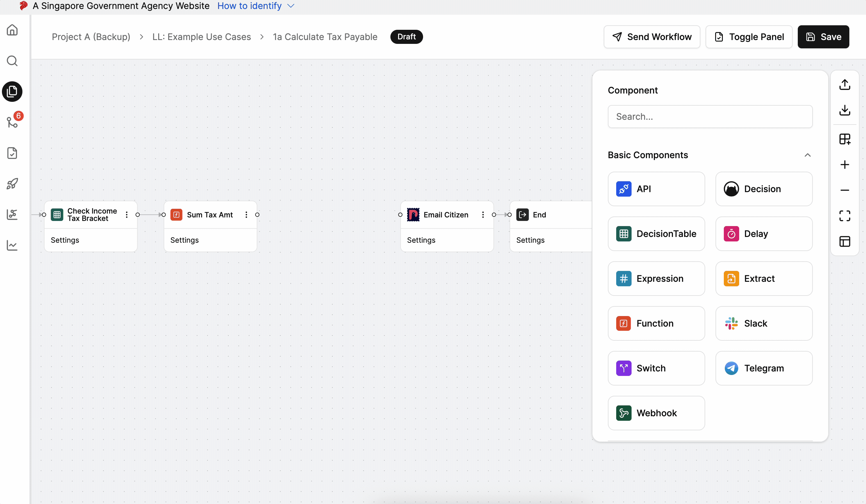Viewport: 866px width, 504px height.
Task: Click the fit-to-view fullscreen icon
Action: (845, 216)
